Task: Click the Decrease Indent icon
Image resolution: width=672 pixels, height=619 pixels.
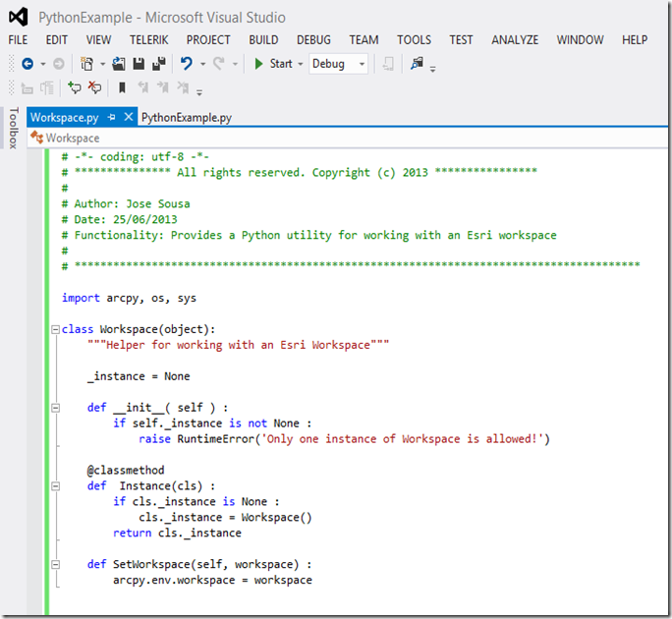Action: coord(28,88)
